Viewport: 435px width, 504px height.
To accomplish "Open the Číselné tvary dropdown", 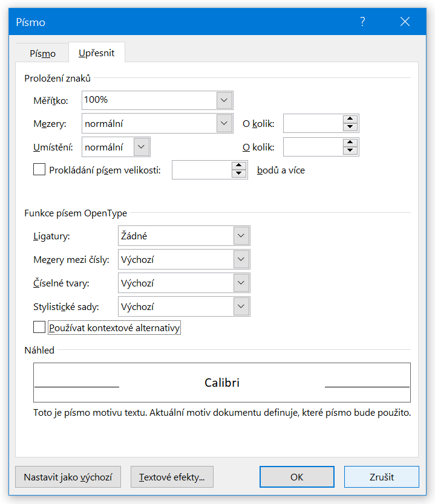I will tap(241, 283).
